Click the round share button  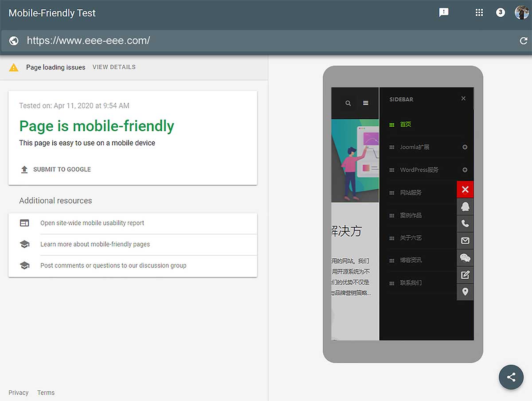click(x=511, y=377)
